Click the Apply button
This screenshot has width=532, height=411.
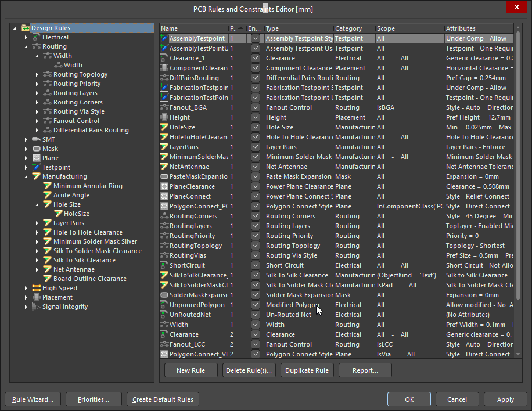[505, 399]
